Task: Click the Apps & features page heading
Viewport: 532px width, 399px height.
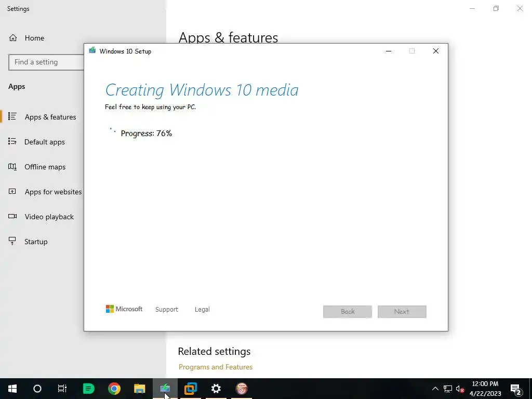Action: 228,37
